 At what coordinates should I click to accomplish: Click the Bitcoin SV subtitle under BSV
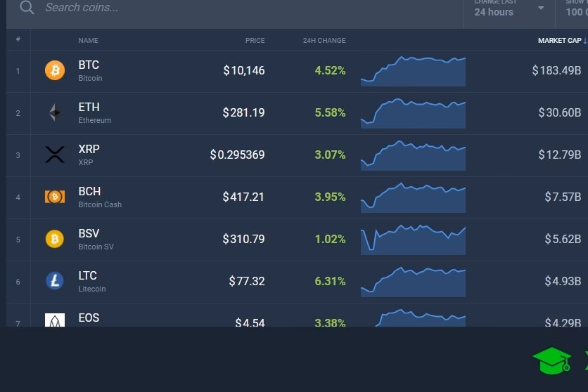coord(96,247)
